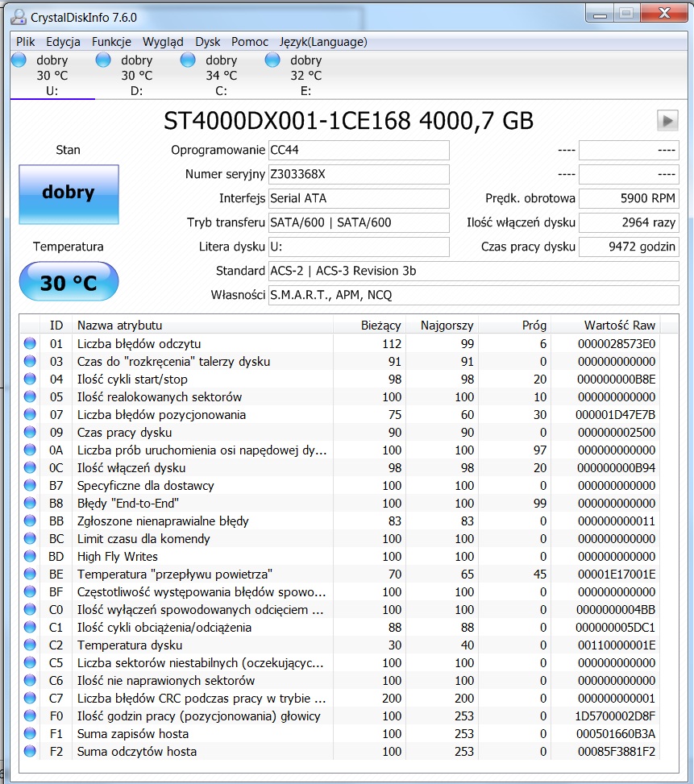Click the Interfejs field Serial ATA
Screen dimensions: 694x784
(359, 198)
